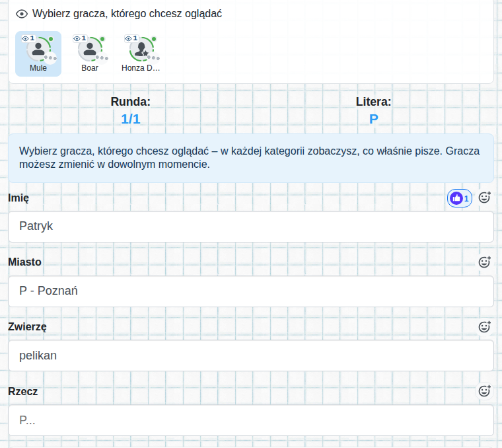Viewport: 502px width, 448px height.
Task: Click the typing dots on Mule's avatar
Action: 50,58
